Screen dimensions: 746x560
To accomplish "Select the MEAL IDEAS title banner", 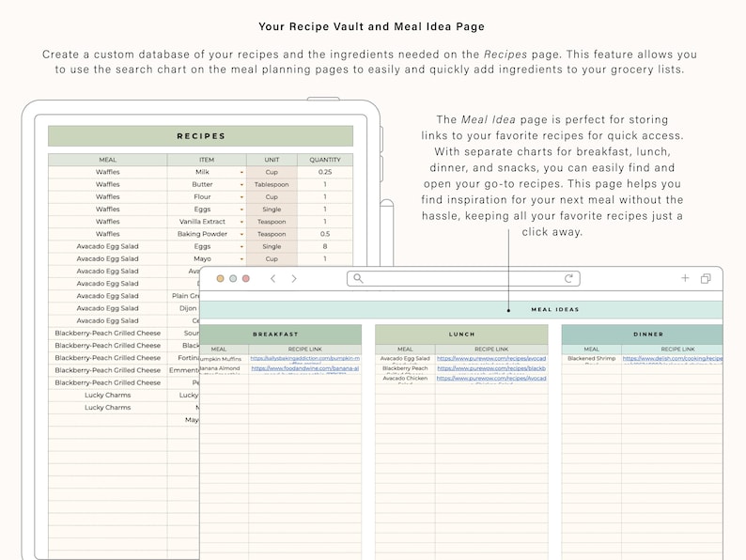I will coord(461,309).
